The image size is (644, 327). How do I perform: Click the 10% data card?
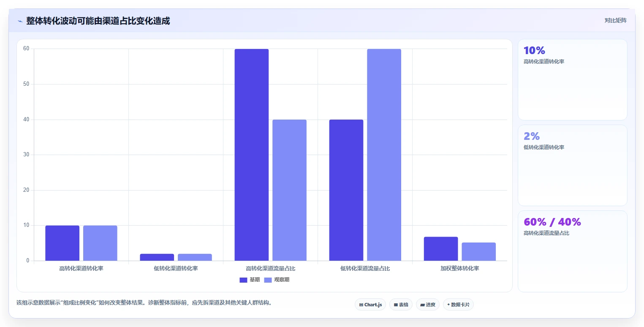(572, 80)
